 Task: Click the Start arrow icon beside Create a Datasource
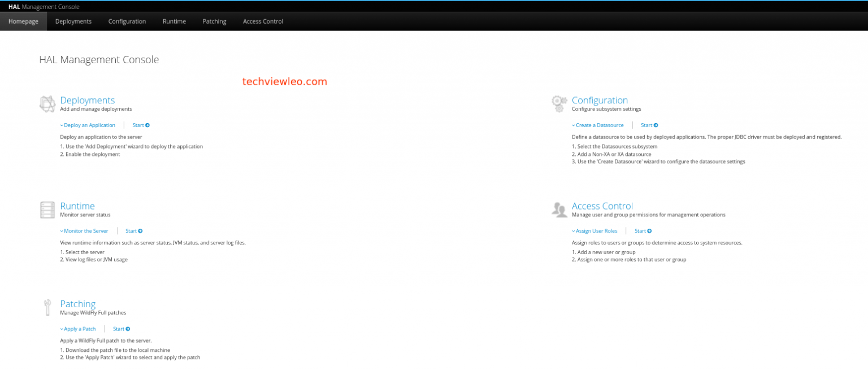(x=656, y=125)
